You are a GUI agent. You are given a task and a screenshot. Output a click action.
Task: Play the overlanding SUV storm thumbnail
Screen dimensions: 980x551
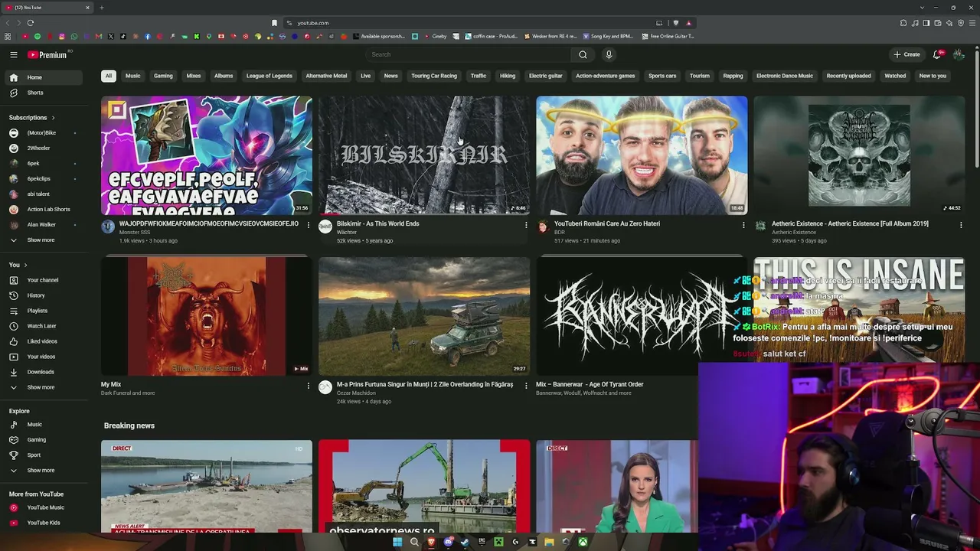[424, 316]
